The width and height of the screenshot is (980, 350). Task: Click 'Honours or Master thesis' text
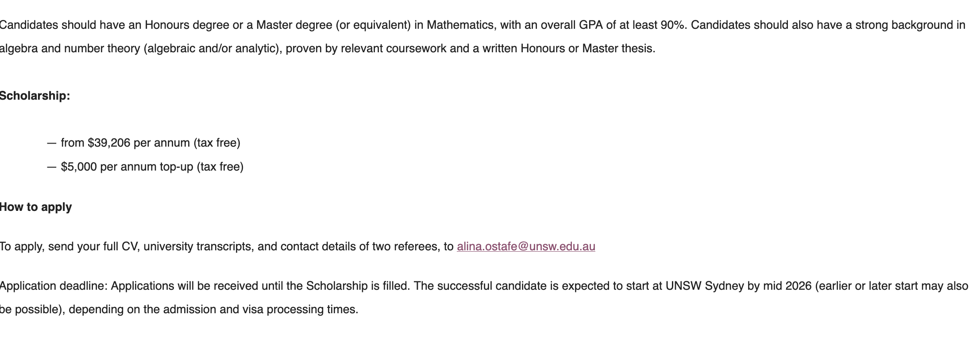pyautogui.click(x=587, y=48)
